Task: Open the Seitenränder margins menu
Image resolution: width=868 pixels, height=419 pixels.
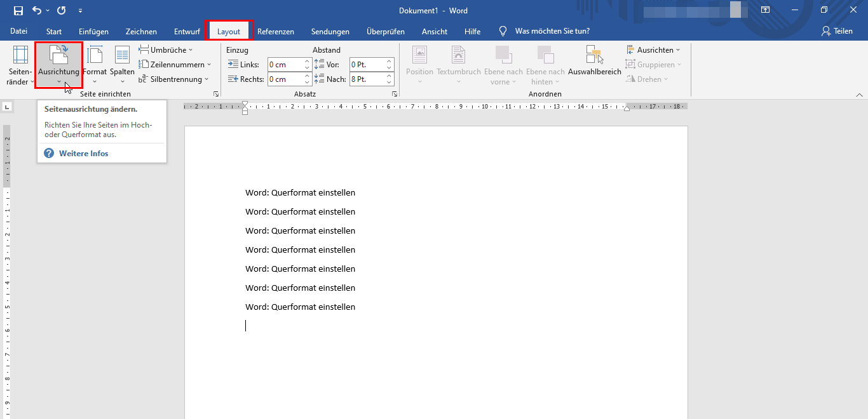Action: (x=20, y=65)
